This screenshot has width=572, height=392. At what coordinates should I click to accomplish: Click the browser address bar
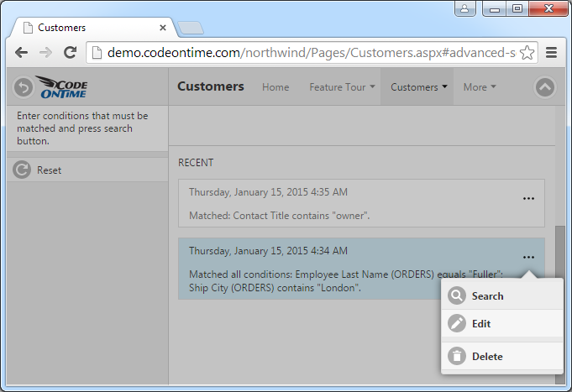click(x=302, y=52)
